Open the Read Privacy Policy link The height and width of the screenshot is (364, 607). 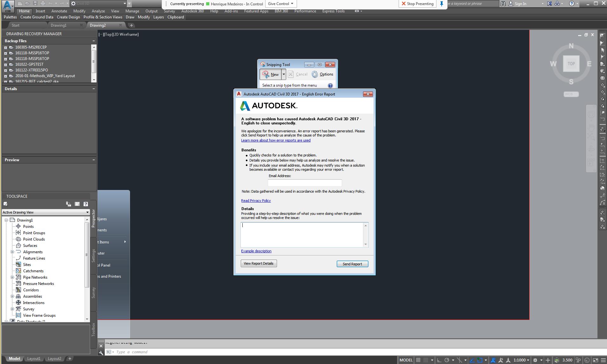click(256, 200)
